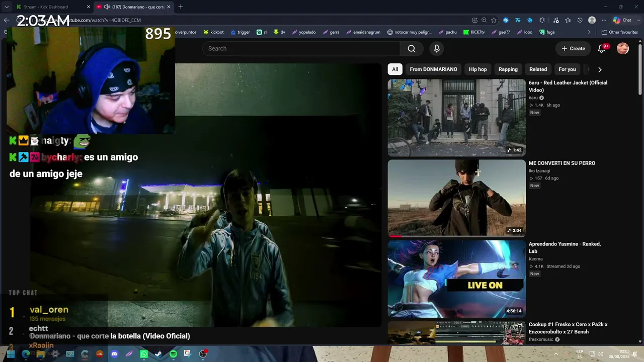Image resolution: width=644 pixels, height=362 pixels.
Task: Go back with the browser back arrow
Action: coord(7,20)
